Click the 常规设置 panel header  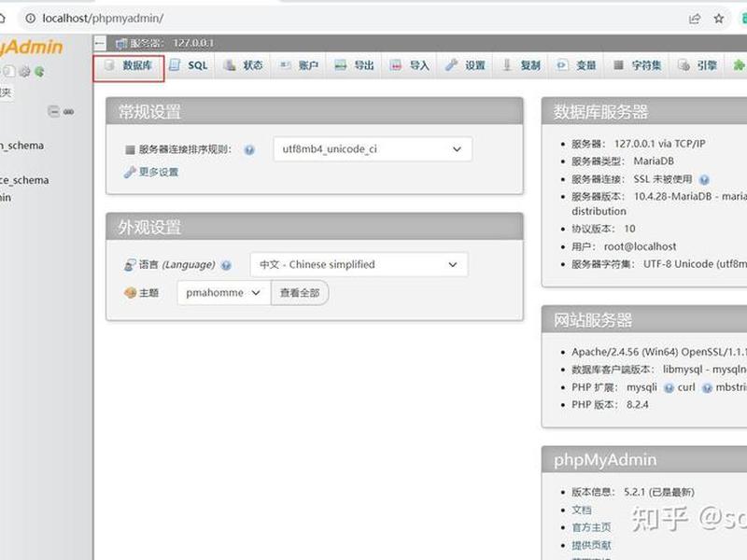tap(315, 111)
